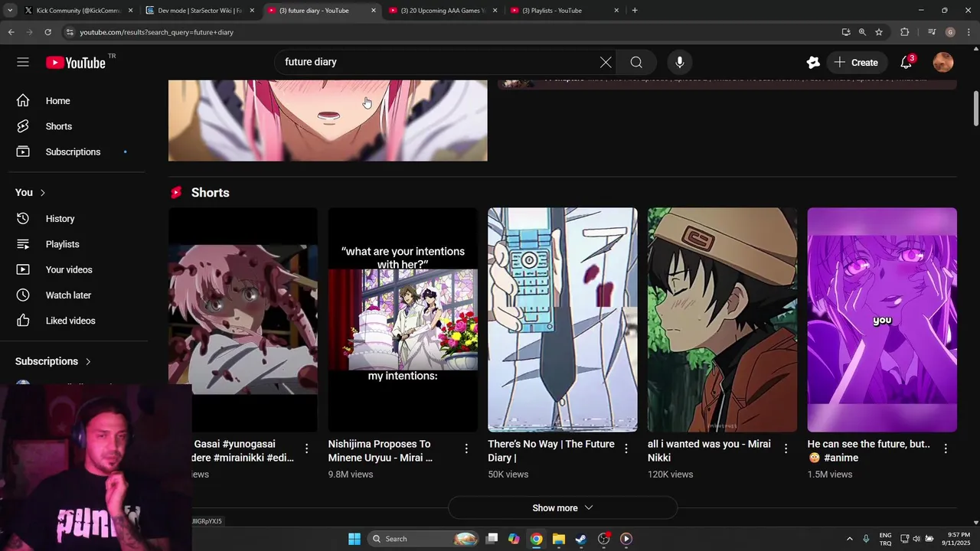The height and width of the screenshot is (551, 980).
Task: Reload the page
Action: click(47, 32)
